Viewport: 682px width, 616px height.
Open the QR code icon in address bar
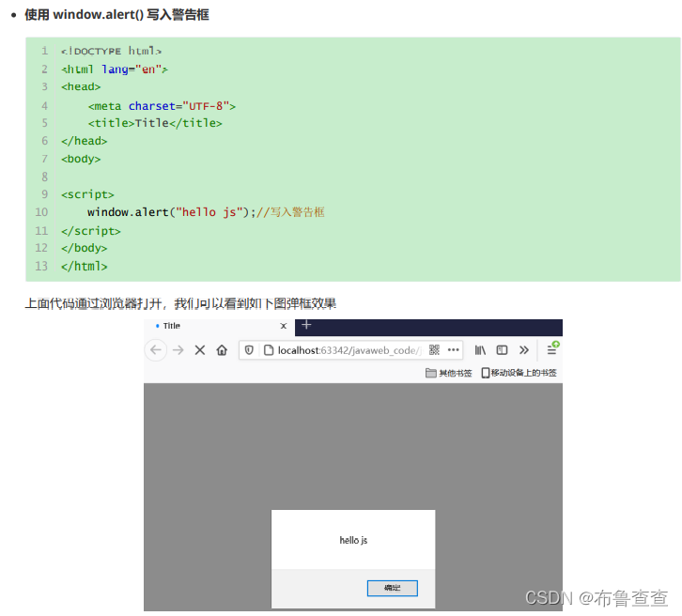pyautogui.click(x=434, y=350)
